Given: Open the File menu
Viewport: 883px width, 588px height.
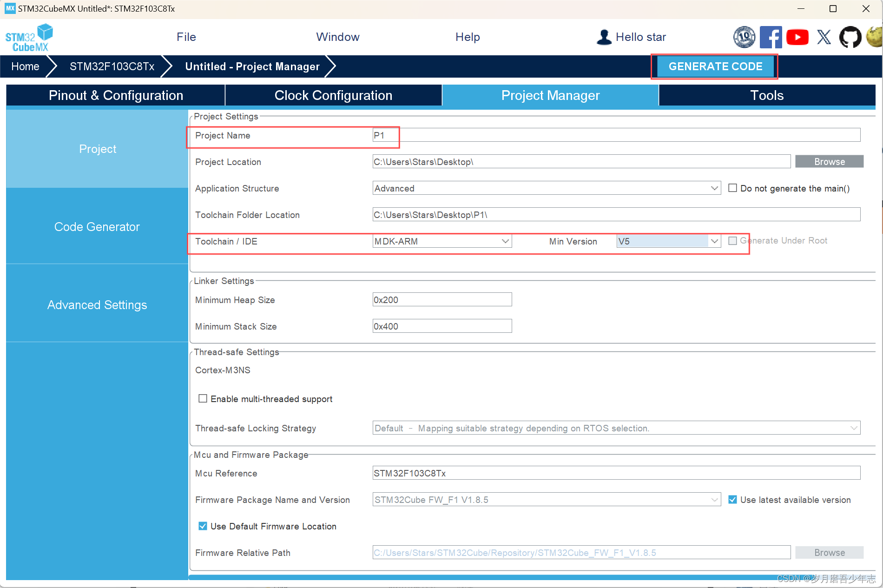Looking at the screenshot, I should pyautogui.click(x=186, y=37).
